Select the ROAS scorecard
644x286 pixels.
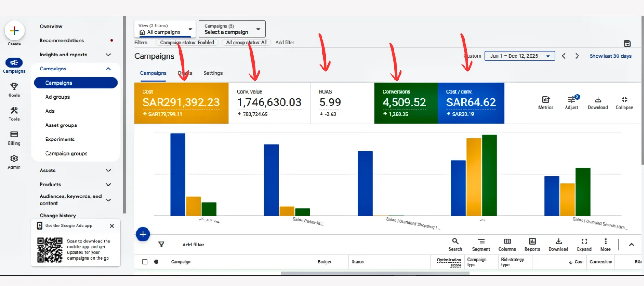(x=342, y=103)
